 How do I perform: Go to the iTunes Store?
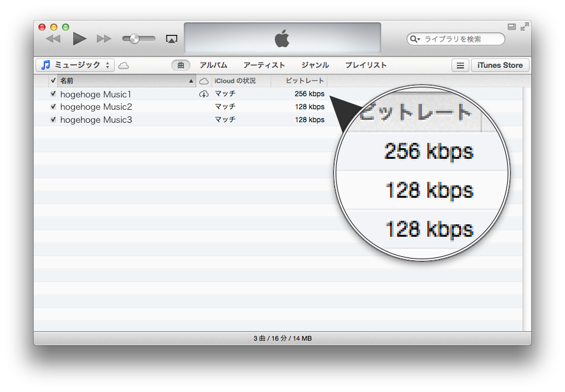pos(500,66)
